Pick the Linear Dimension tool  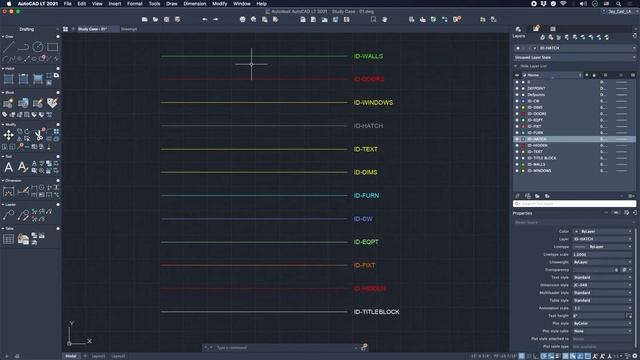[x=9, y=191]
